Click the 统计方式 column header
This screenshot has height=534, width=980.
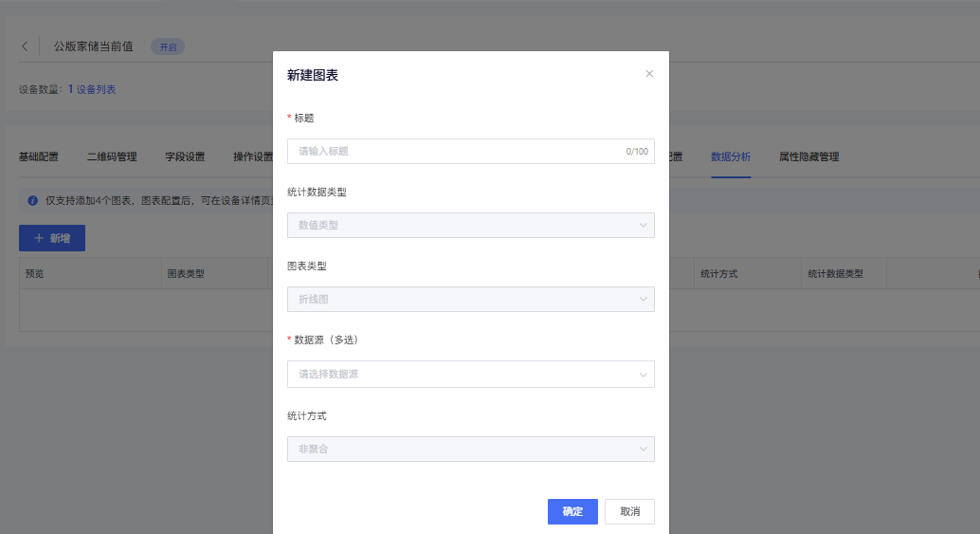(719, 274)
